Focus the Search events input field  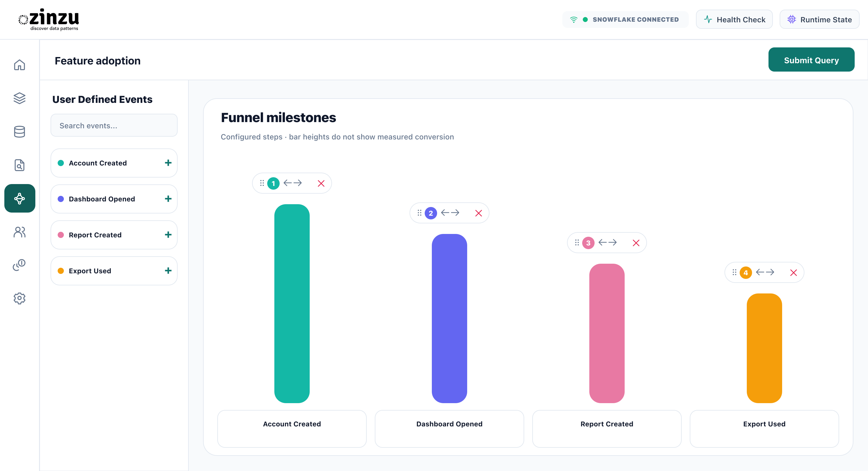[114, 125]
